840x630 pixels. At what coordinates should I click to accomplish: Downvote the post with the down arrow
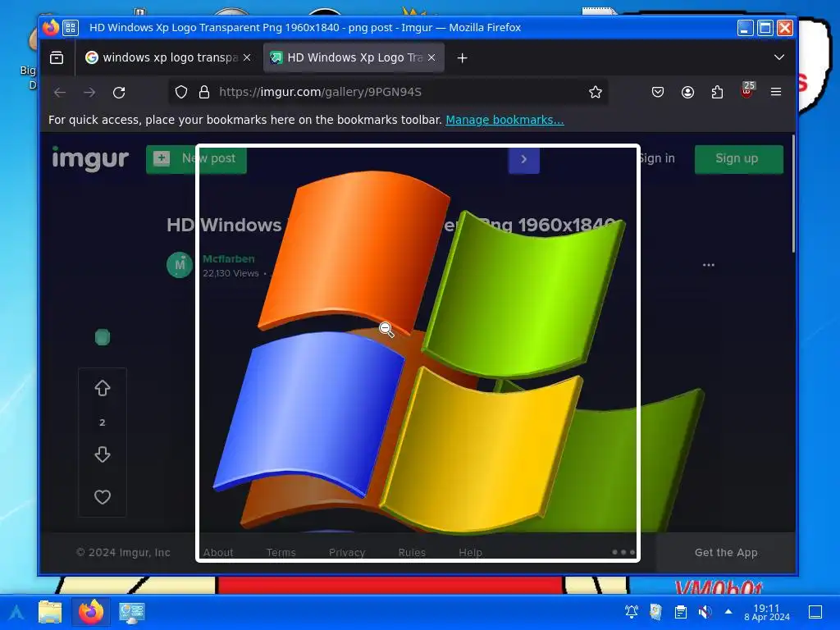pos(103,454)
